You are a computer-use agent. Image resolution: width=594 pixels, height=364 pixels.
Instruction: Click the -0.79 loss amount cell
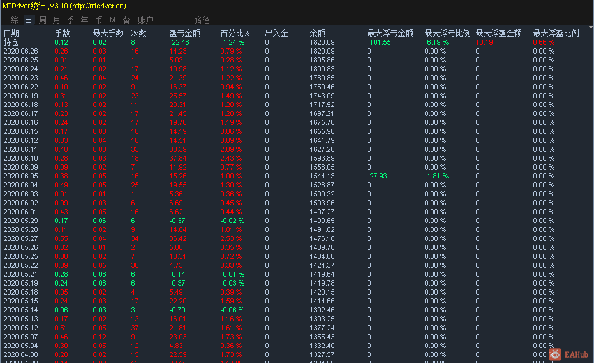[177, 310]
